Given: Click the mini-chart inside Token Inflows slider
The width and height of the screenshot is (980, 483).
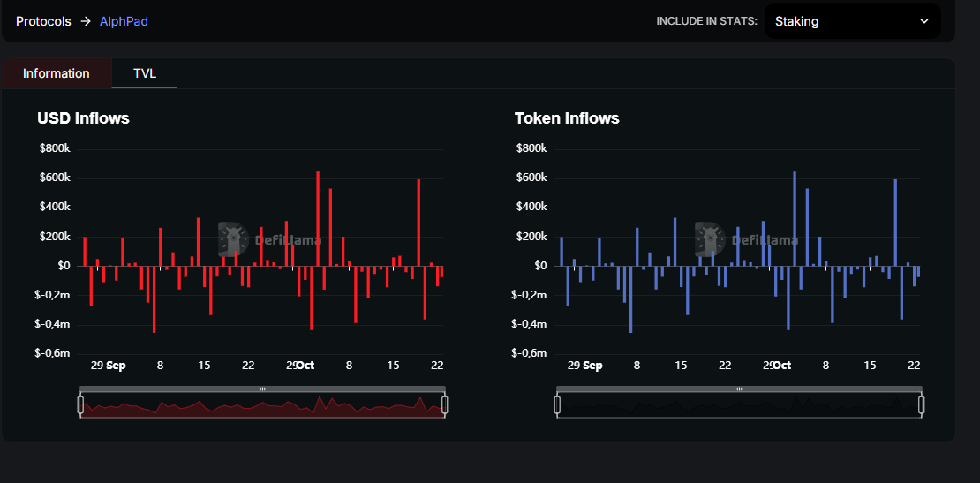Looking at the screenshot, I should [x=739, y=405].
